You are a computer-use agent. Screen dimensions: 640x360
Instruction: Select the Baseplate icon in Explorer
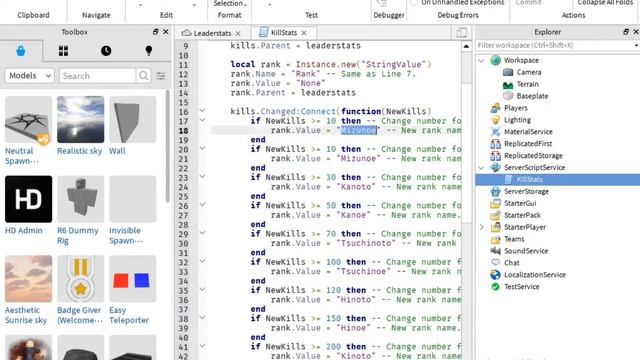tap(508, 96)
